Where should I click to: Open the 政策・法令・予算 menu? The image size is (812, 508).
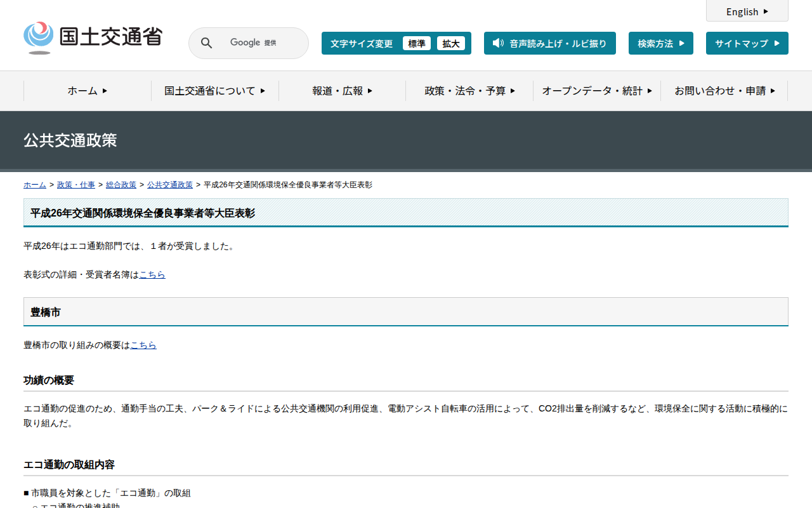pyautogui.click(x=469, y=91)
